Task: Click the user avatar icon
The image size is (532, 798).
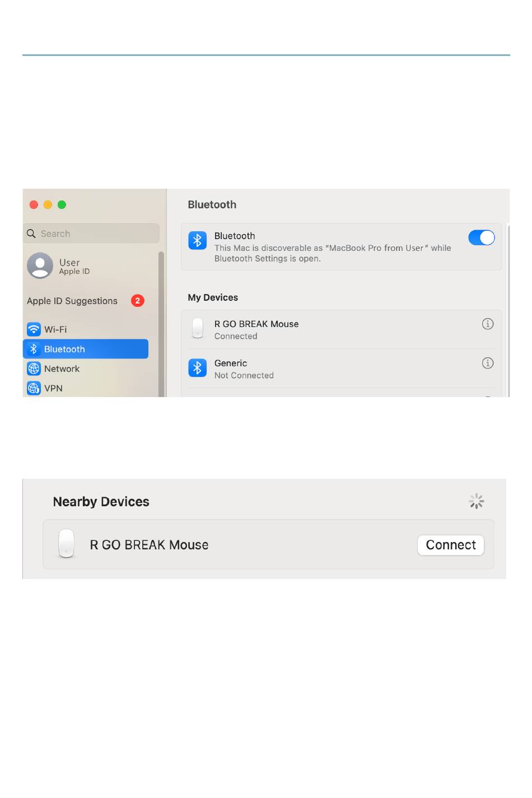Action: (40, 265)
